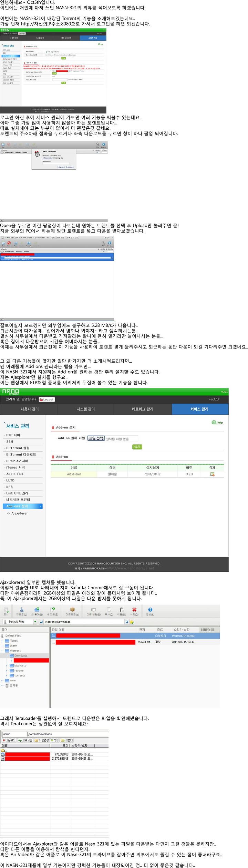Click the 새 폴더 new folder icon in Ajaxplorer
248x868 pixels.
(37, 611)
